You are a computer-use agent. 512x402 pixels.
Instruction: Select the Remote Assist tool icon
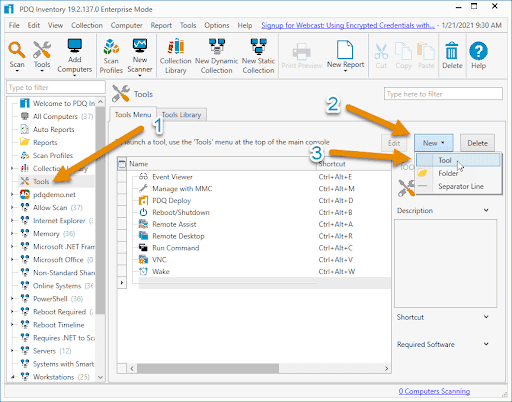pos(143,224)
